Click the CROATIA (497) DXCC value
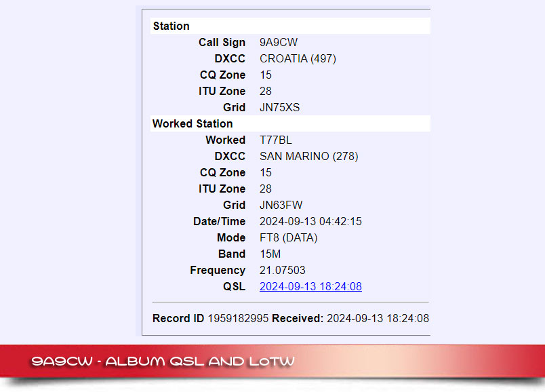The image size is (545, 392). point(298,59)
